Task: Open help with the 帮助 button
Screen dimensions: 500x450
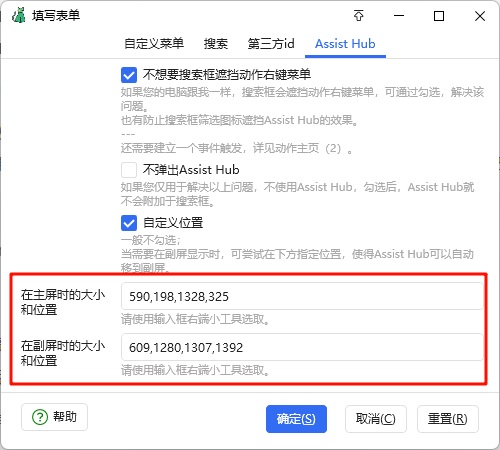Action: click(x=54, y=417)
